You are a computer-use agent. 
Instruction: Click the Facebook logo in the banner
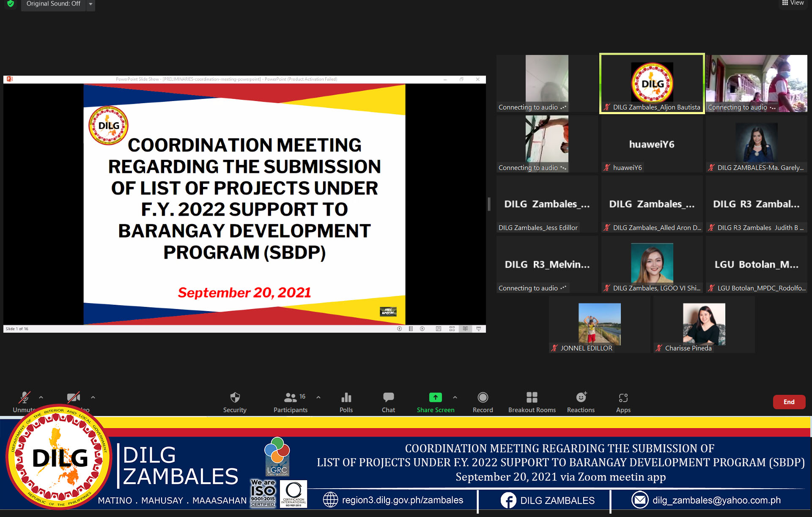(x=508, y=501)
